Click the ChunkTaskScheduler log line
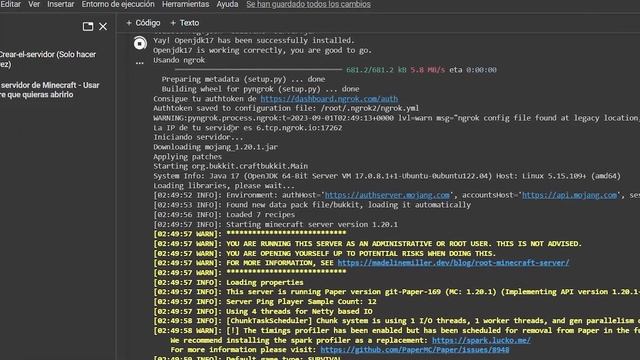Image resolution: width=640 pixels, height=360 pixels. (x=397, y=321)
